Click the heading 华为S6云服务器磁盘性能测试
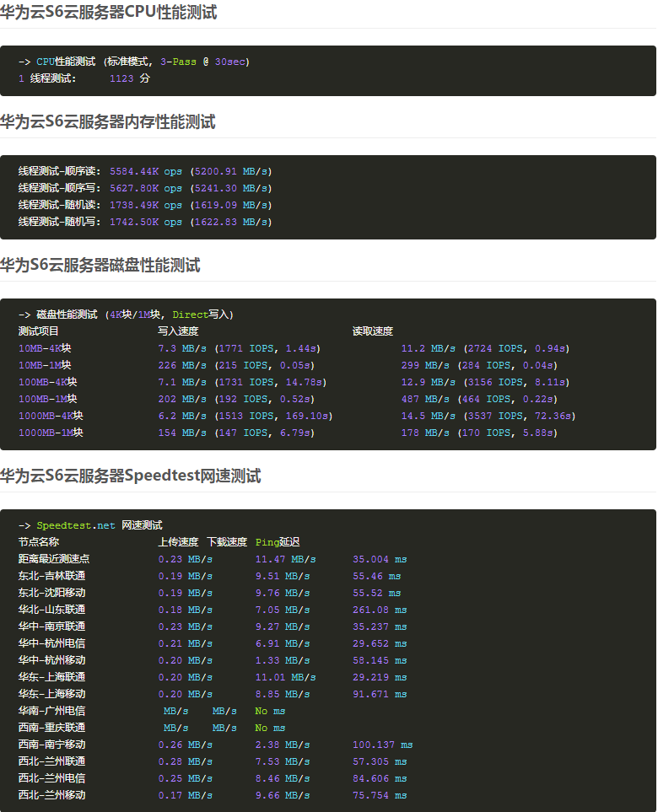Image resolution: width=658 pixels, height=812 pixels. pos(100,265)
